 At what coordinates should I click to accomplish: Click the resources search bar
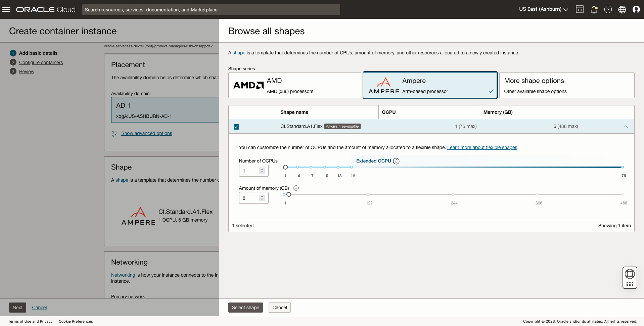click(x=211, y=9)
